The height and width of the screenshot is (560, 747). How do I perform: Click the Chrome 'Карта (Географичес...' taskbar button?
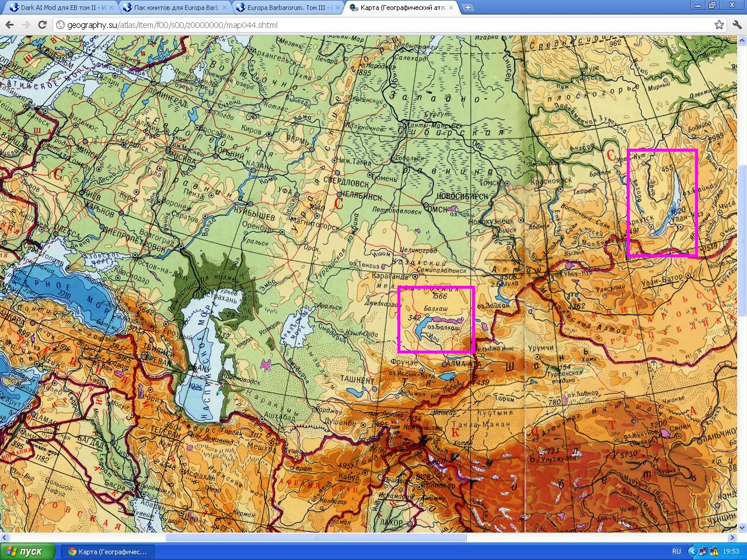coord(108,551)
